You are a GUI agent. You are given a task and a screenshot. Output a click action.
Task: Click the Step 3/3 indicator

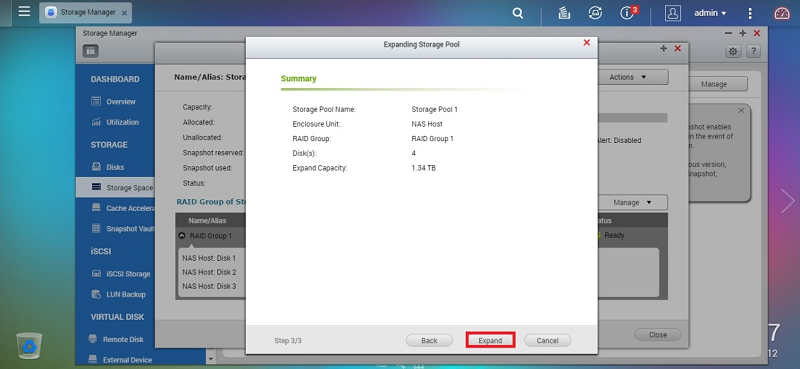[x=288, y=340]
